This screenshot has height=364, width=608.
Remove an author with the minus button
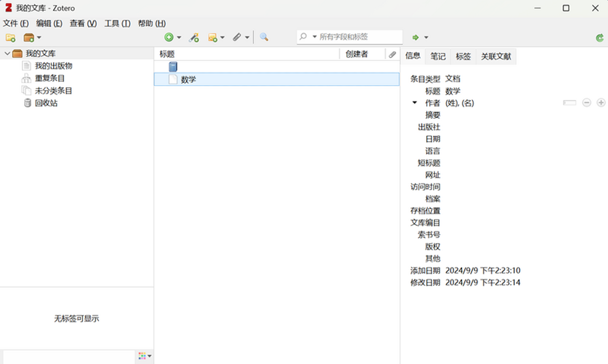pyautogui.click(x=587, y=102)
